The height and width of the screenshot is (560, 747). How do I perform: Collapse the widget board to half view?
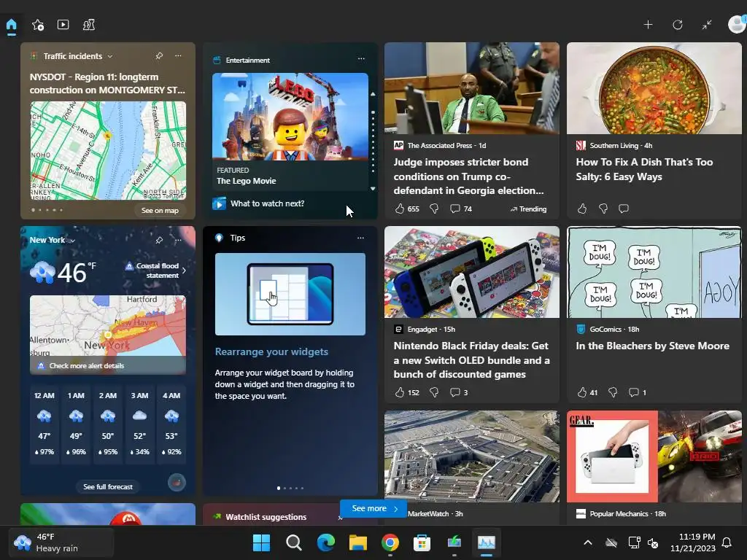(x=707, y=25)
